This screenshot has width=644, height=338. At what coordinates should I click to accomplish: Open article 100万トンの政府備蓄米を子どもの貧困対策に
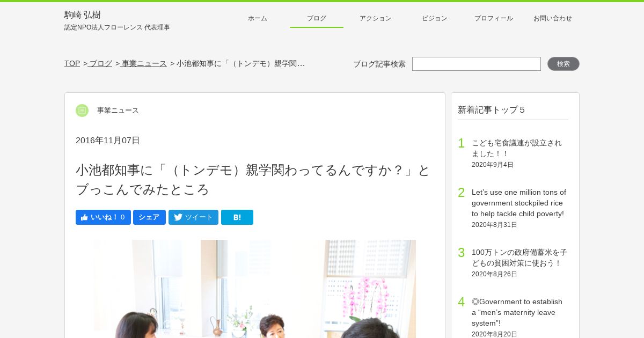pos(519,258)
